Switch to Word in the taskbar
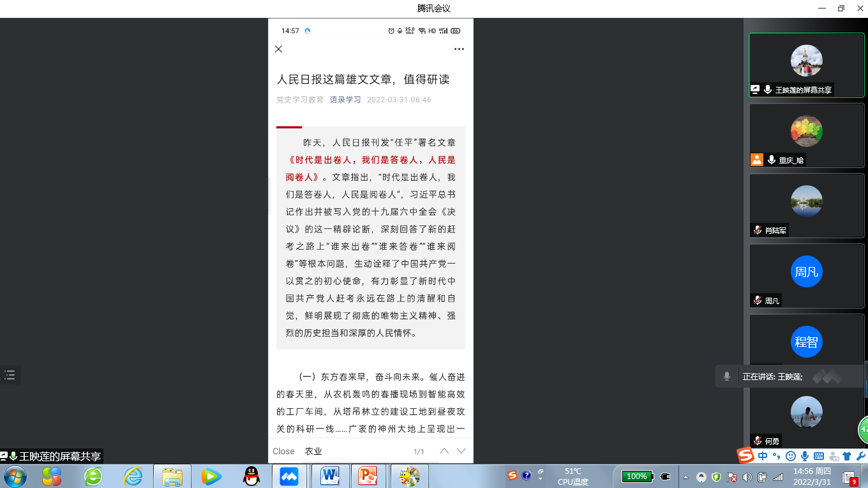868x488 pixels. [330, 476]
